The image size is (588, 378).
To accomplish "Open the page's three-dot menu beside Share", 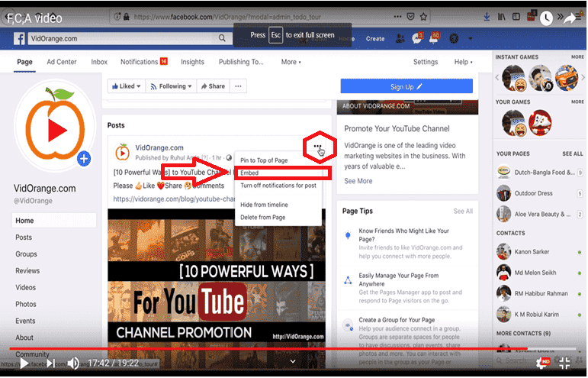I will click(x=238, y=86).
